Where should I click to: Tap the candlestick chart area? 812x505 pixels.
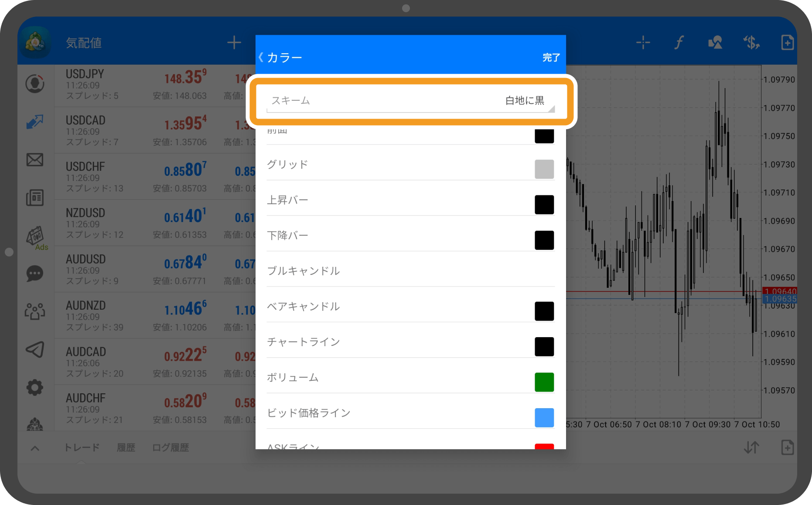tap(663, 242)
